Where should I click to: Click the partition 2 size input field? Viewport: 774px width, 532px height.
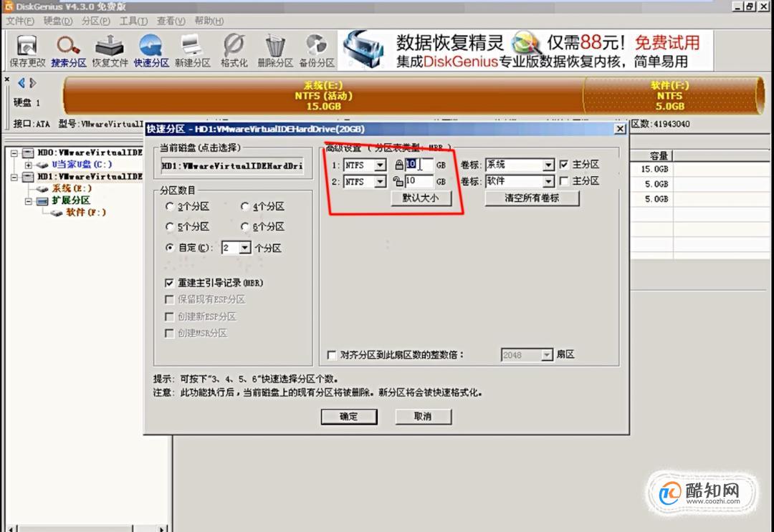419,181
